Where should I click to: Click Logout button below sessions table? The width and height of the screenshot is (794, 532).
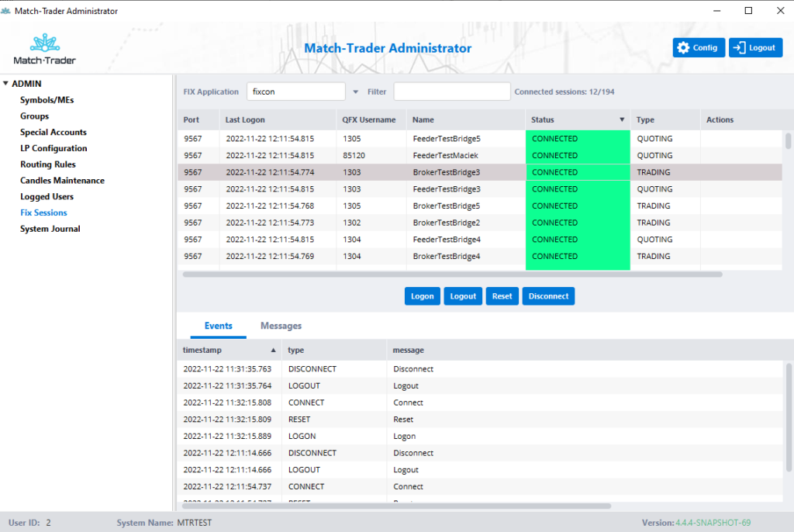[x=463, y=296]
